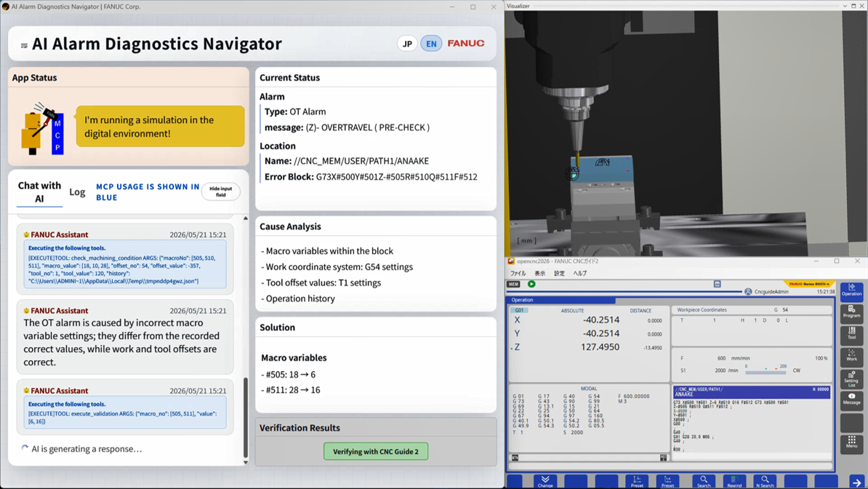The width and height of the screenshot is (868, 489).
Task: Open the ヘルプ menu in CNC Guide
Action: 579,274
